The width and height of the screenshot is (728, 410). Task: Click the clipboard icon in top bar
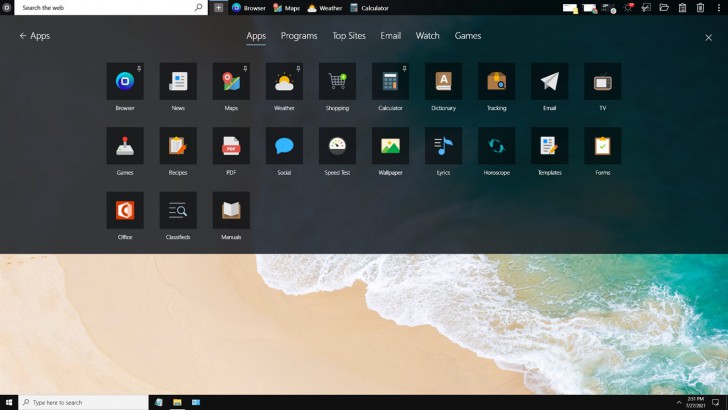coord(682,7)
